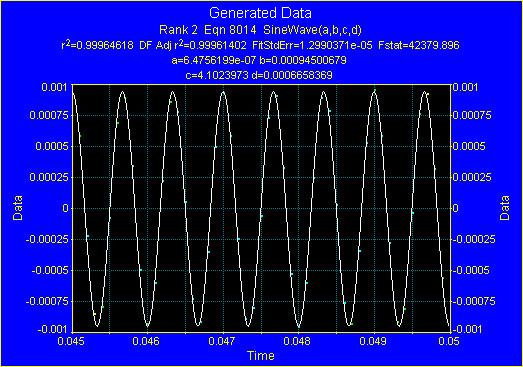Click the x-axis tick label 0.048
Screen dimensions: 523x367
(x=297, y=341)
